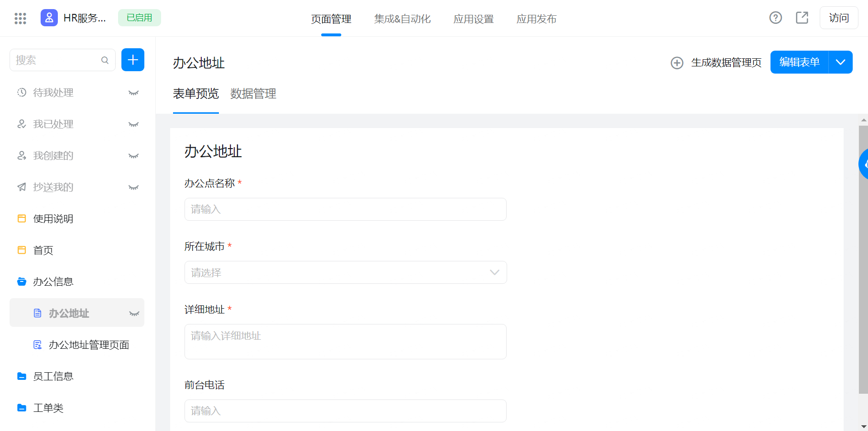
Task: Click the 编辑表单 button
Action: pyautogui.click(x=799, y=63)
